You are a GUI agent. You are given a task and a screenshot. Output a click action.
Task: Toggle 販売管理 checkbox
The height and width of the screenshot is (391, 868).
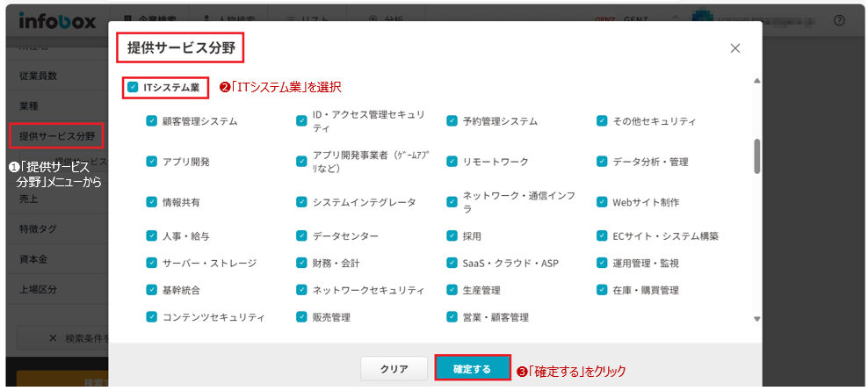coord(301,317)
